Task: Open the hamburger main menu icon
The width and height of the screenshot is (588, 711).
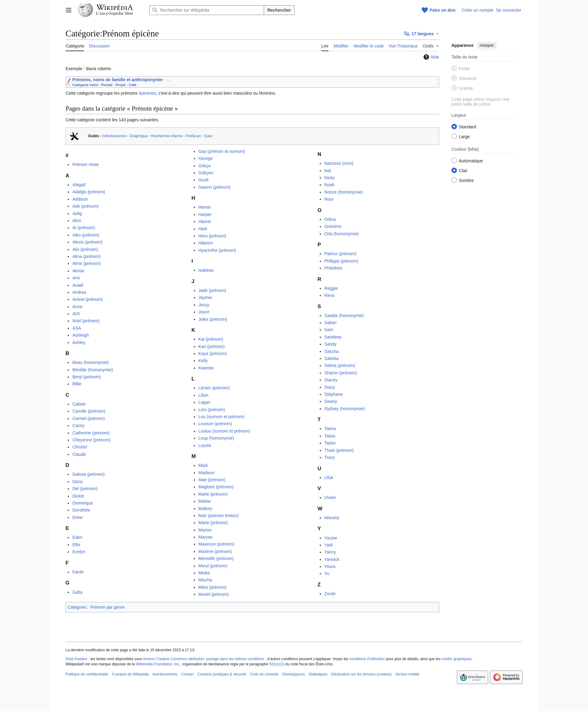Action: point(68,10)
